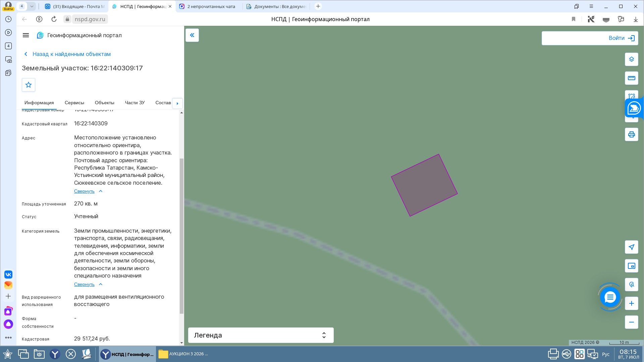Click the browser profile Войти avatar
The image size is (644, 362).
point(8,6)
